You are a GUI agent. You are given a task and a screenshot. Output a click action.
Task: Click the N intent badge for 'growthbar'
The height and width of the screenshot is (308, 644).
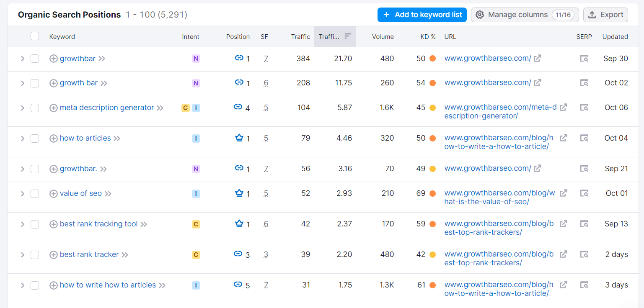tap(196, 59)
